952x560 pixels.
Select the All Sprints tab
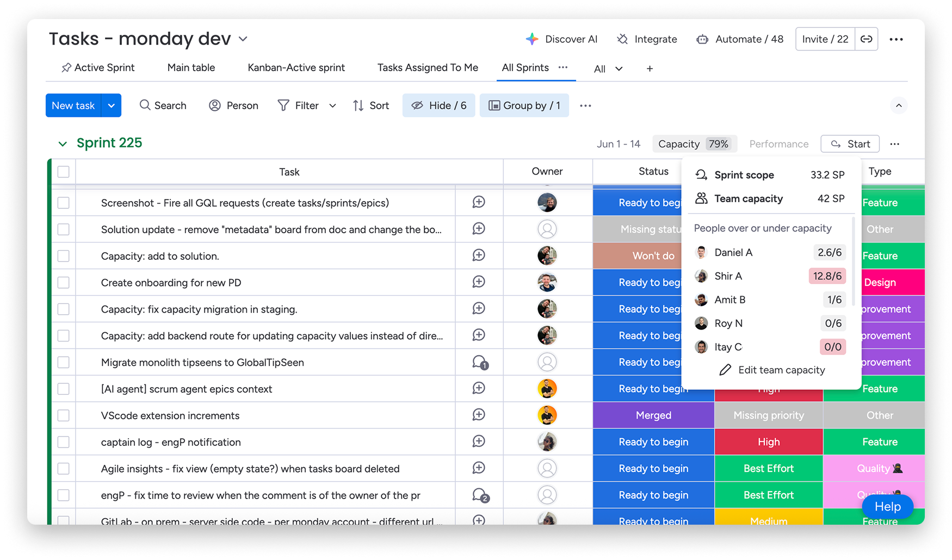(525, 68)
